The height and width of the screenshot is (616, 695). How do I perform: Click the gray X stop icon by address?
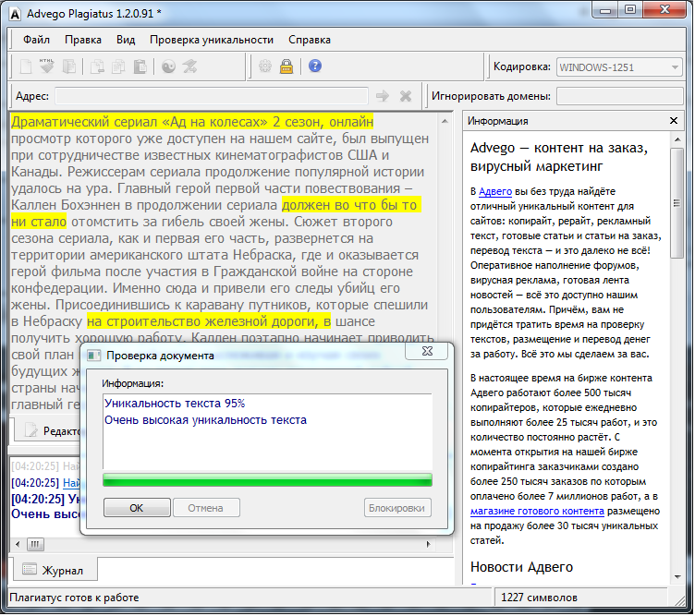click(406, 96)
